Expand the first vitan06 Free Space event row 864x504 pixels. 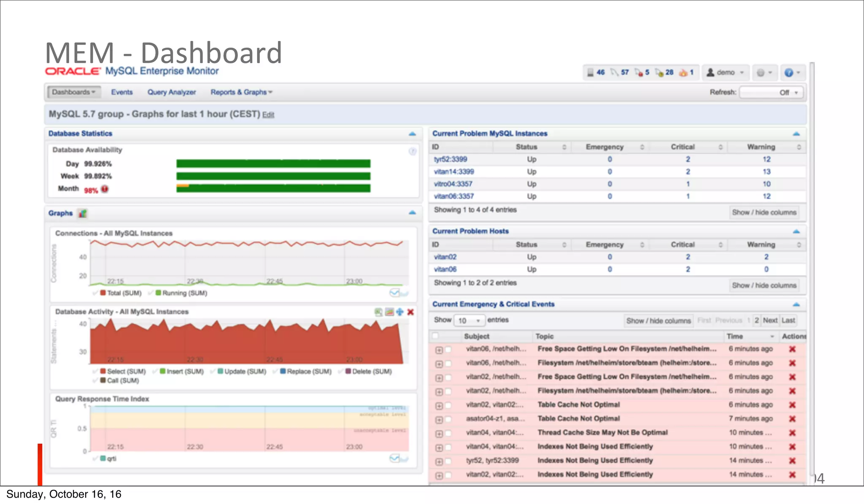439,350
